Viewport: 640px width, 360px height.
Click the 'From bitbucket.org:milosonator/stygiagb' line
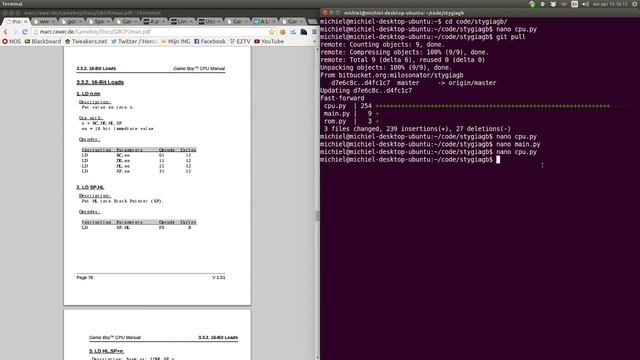pyautogui.click(x=392, y=75)
